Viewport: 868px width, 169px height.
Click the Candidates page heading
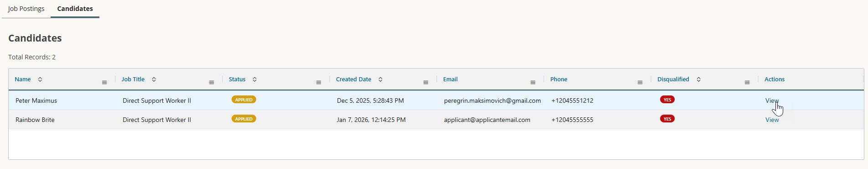[35, 38]
